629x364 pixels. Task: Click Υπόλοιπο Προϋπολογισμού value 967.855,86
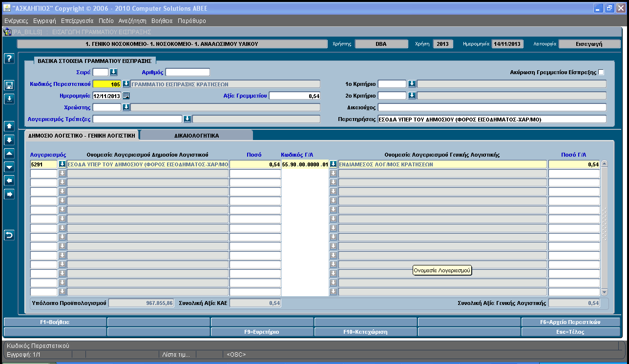click(x=141, y=303)
